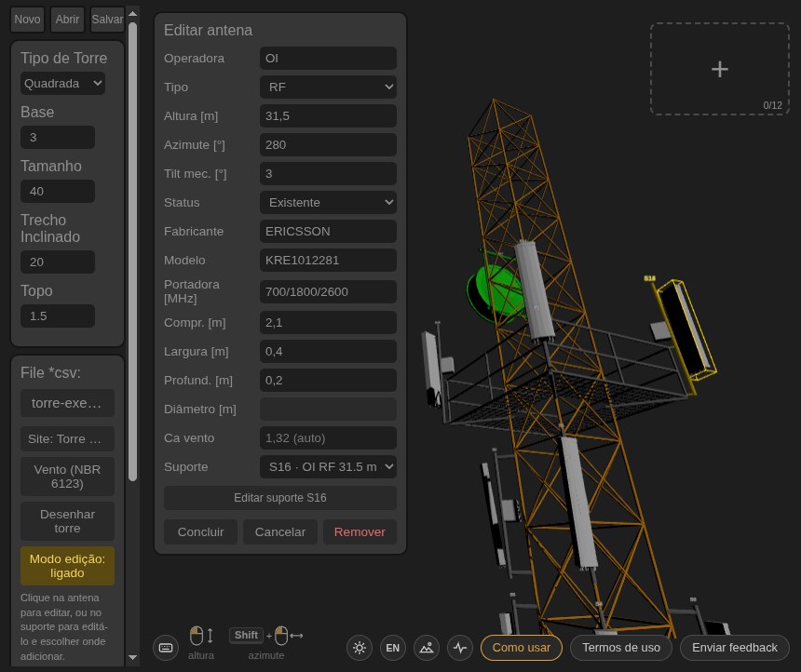The image size is (801, 672).
Task: Click the Operadora field containing OI
Action: (328, 59)
